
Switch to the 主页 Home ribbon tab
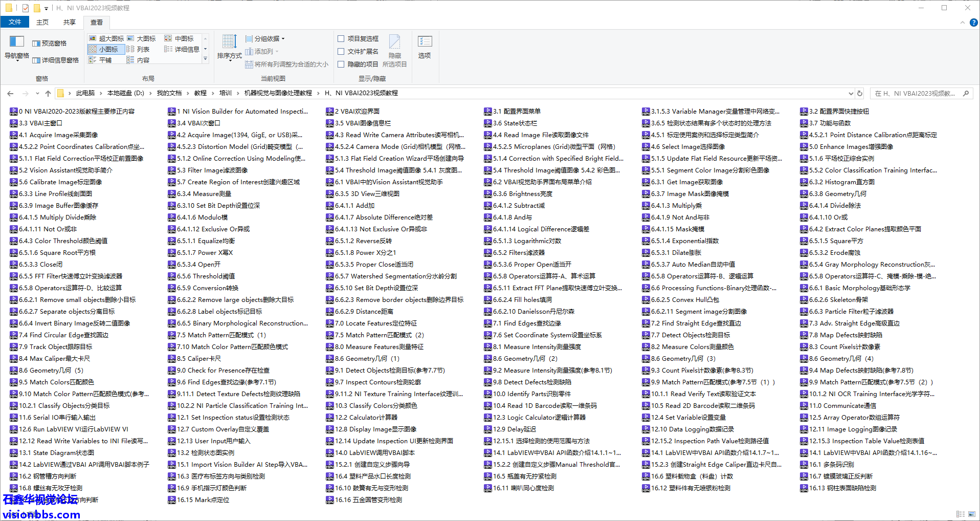click(x=42, y=22)
